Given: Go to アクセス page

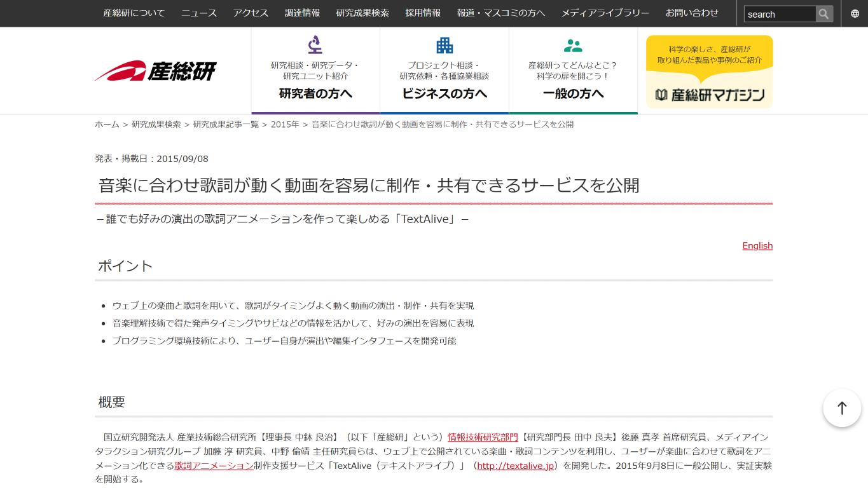Looking at the screenshot, I should pyautogui.click(x=251, y=13).
